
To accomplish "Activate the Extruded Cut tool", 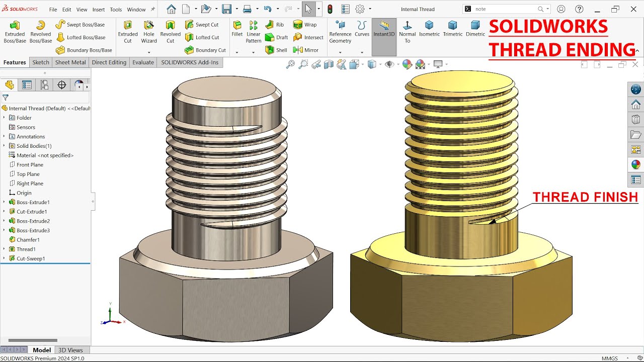I will (128, 32).
